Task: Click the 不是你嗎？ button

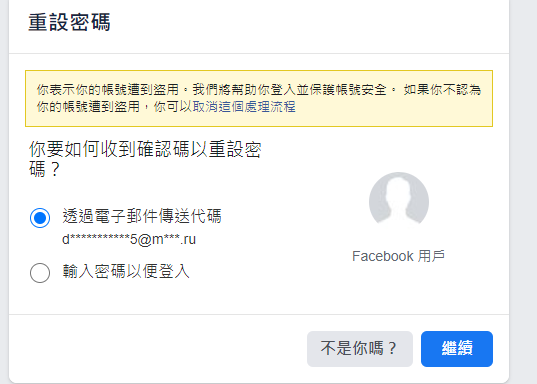Action: (360, 349)
